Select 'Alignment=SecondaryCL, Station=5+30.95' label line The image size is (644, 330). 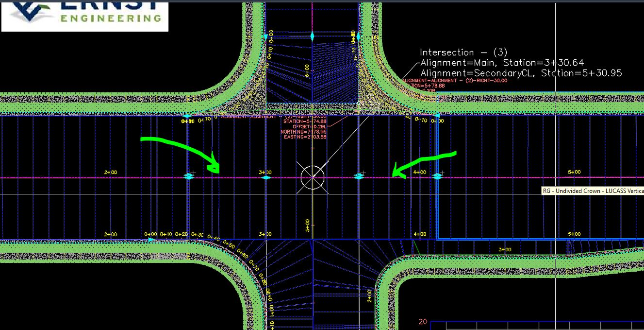click(521, 73)
